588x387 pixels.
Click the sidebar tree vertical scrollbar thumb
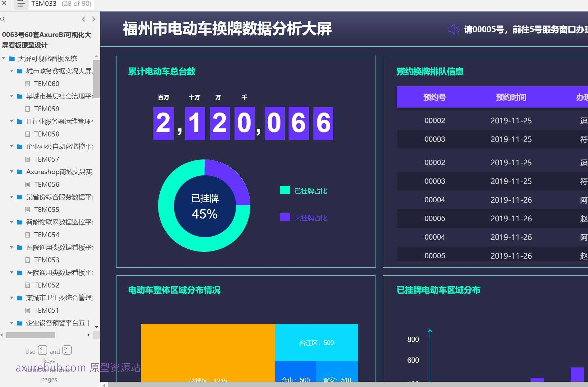[x=96, y=79]
